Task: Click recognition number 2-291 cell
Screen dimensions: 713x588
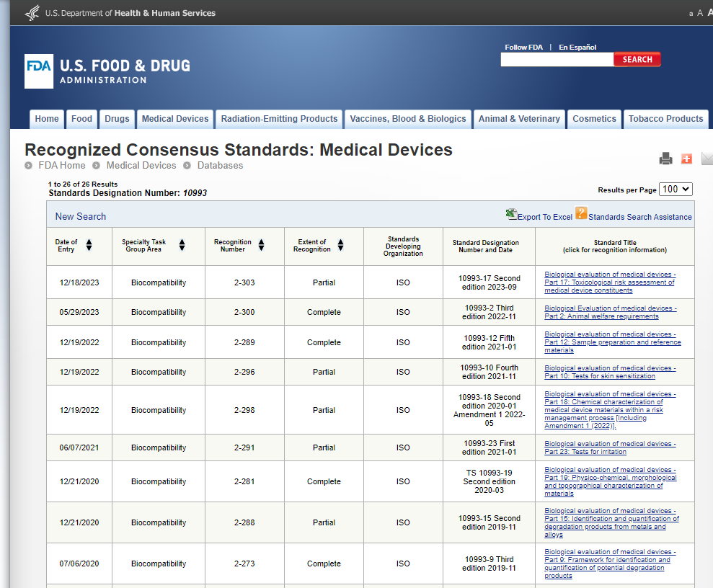Action: [244, 447]
